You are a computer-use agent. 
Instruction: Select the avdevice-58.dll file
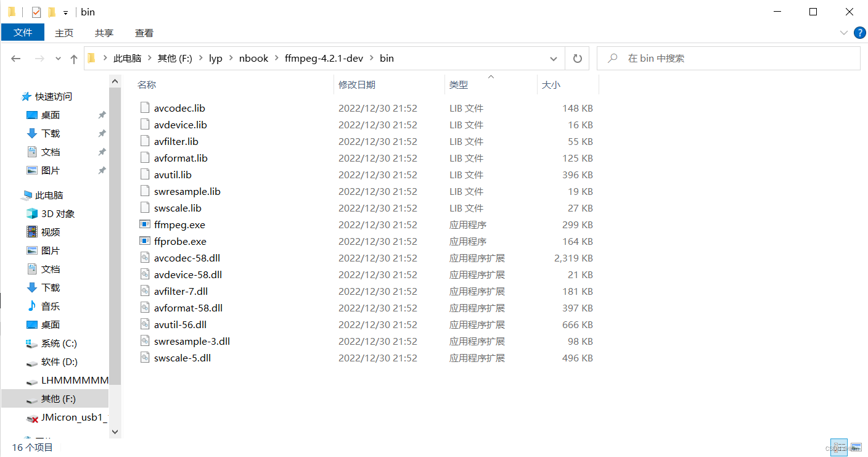(x=187, y=274)
